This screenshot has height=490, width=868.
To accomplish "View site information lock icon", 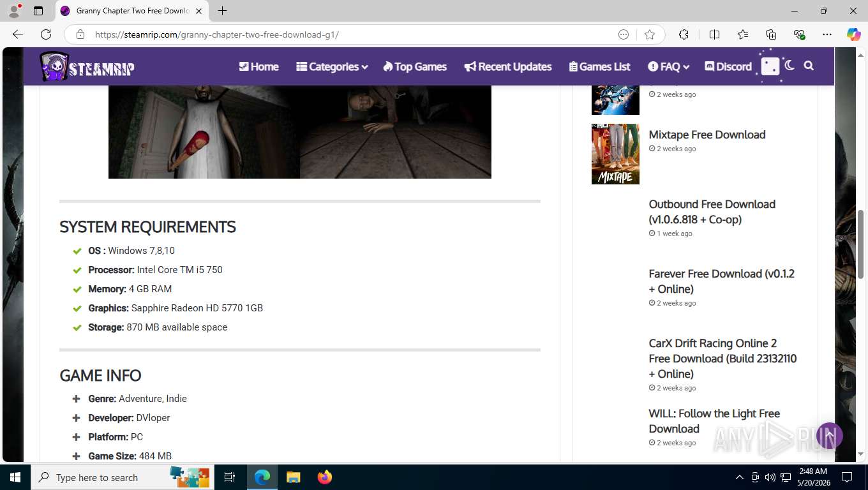I will point(80,34).
